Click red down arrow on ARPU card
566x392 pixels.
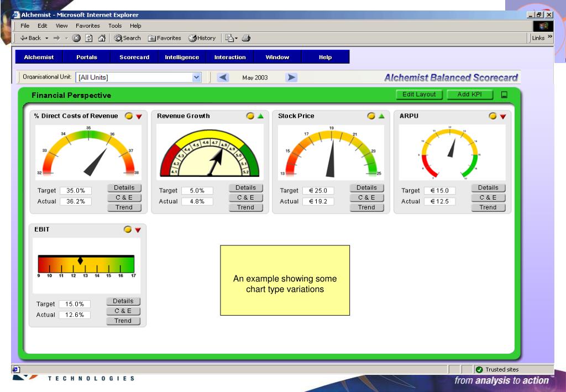tap(503, 116)
